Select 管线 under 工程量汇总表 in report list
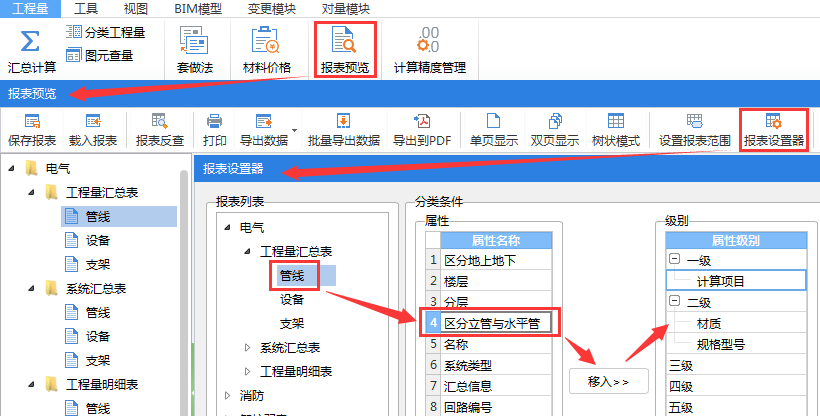Viewport: 820px width, 416px height. (x=293, y=275)
